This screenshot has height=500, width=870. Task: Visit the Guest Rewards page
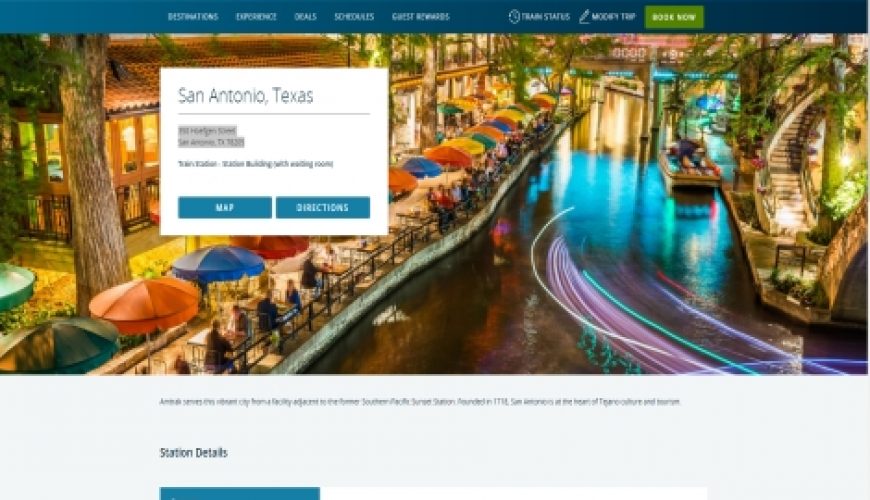pos(421,17)
